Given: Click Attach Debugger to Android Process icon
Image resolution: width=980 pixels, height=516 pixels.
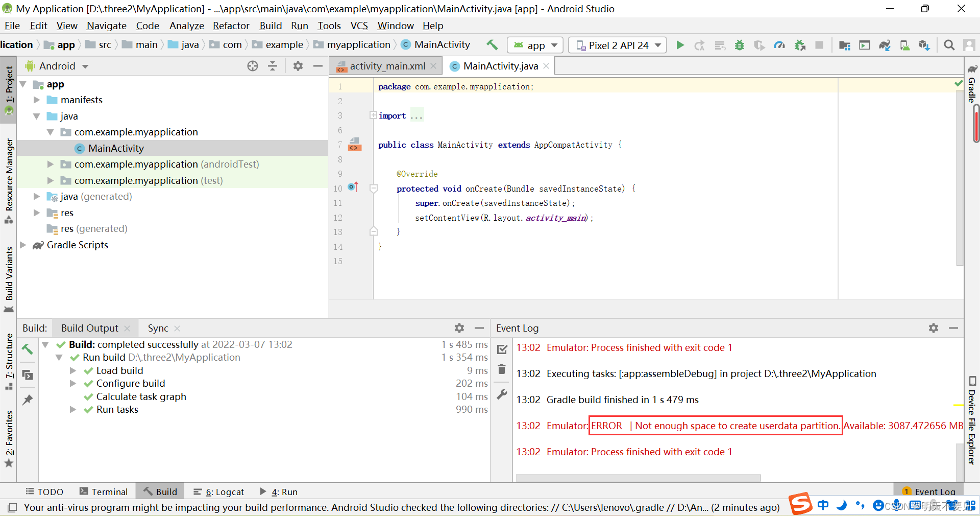Looking at the screenshot, I should (800, 45).
